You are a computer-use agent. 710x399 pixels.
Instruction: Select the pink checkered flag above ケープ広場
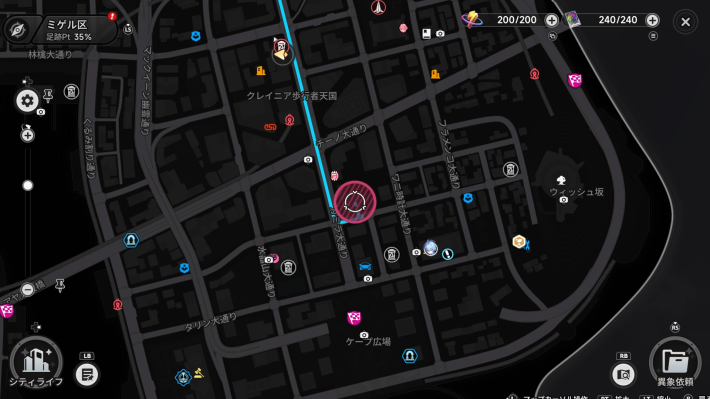tap(354, 317)
